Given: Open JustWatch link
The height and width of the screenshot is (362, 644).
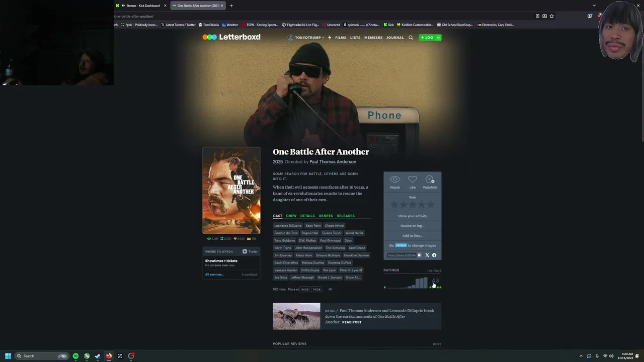Looking at the screenshot, I should (250, 275).
